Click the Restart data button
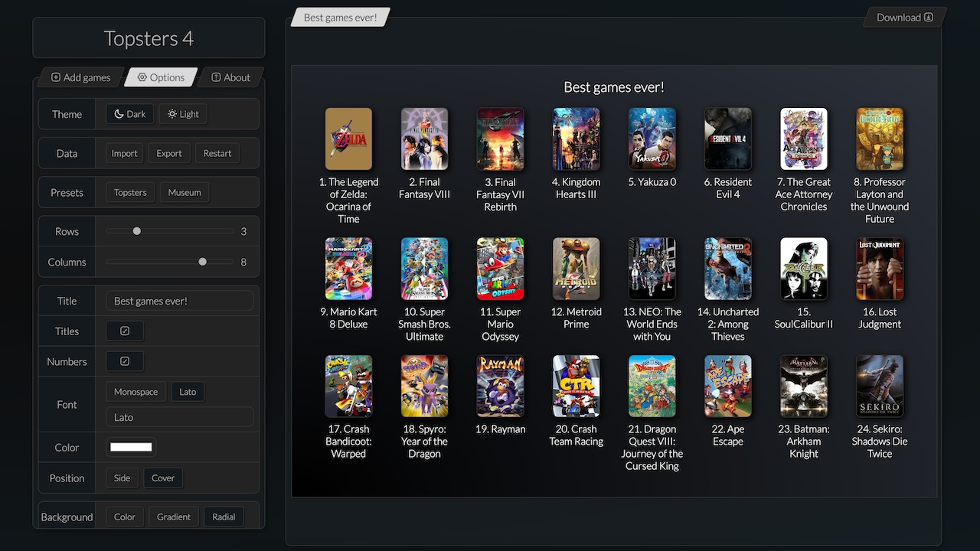This screenshot has height=551, width=980. pyautogui.click(x=217, y=153)
